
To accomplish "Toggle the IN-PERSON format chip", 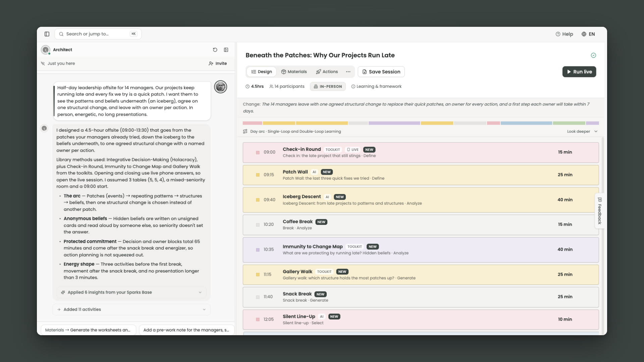I will click(x=328, y=86).
